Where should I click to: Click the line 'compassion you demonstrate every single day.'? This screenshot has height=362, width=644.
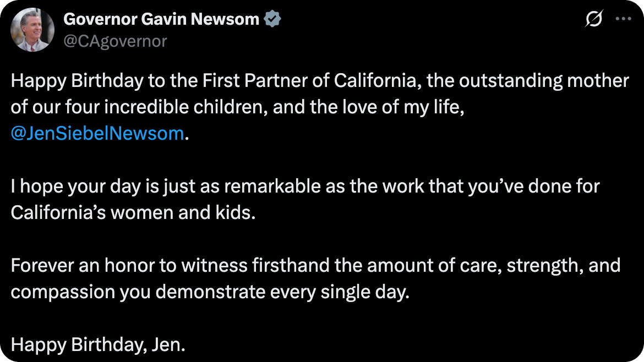pyautogui.click(x=210, y=292)
